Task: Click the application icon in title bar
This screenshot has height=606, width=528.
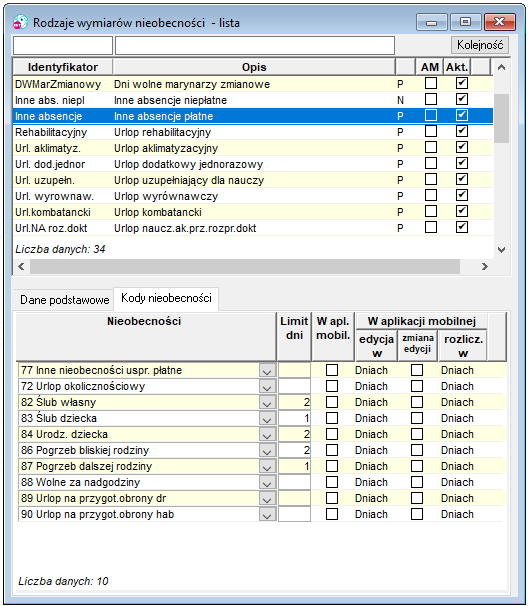Action: pos(20,22)
